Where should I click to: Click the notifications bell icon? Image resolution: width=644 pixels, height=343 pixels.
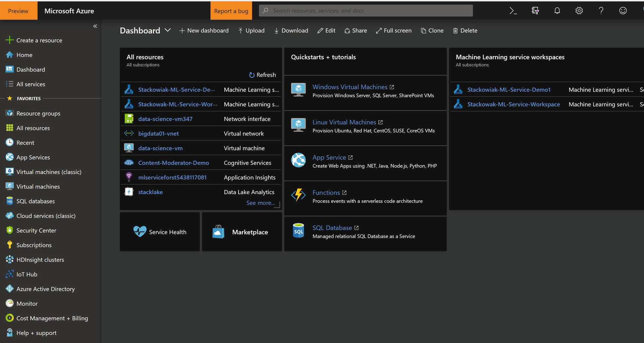pyautogui.click(x=557, y=11)
